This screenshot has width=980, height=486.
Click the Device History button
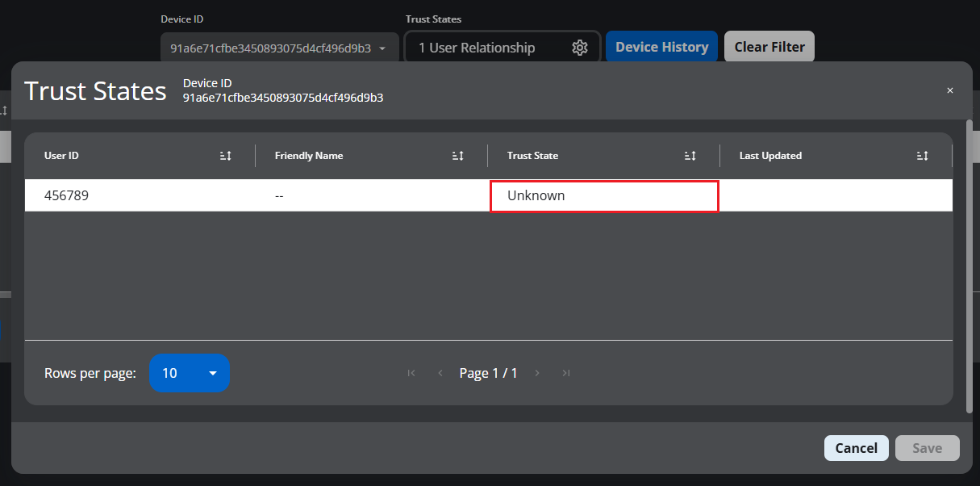662,47
